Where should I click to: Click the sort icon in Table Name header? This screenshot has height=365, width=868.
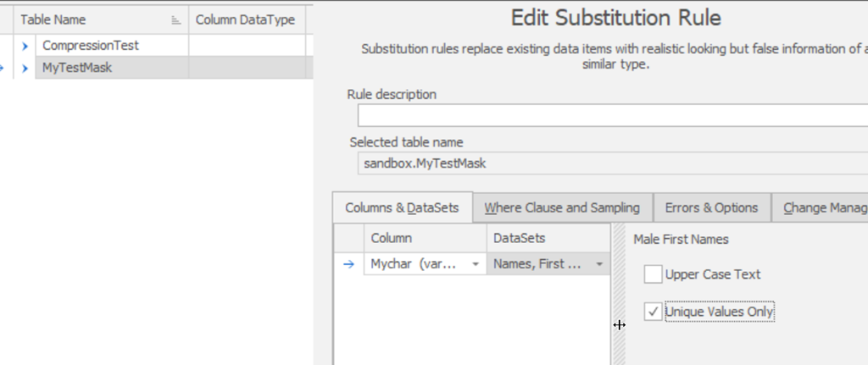coord(175,19)
